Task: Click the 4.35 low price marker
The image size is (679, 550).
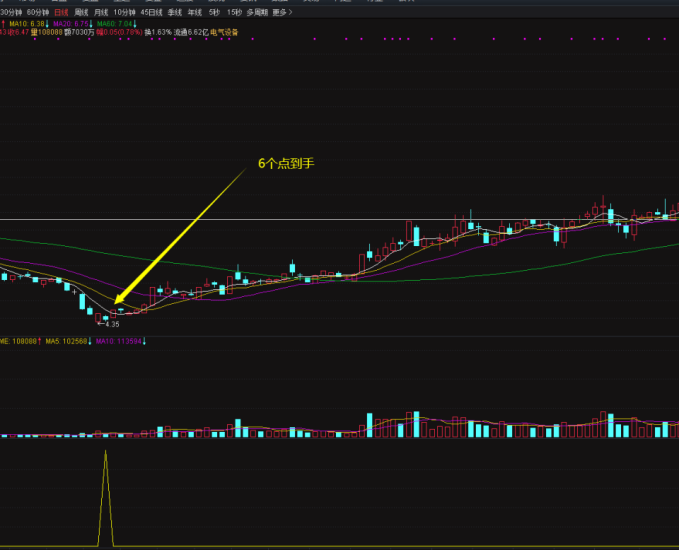Action: tap(111, 324)
